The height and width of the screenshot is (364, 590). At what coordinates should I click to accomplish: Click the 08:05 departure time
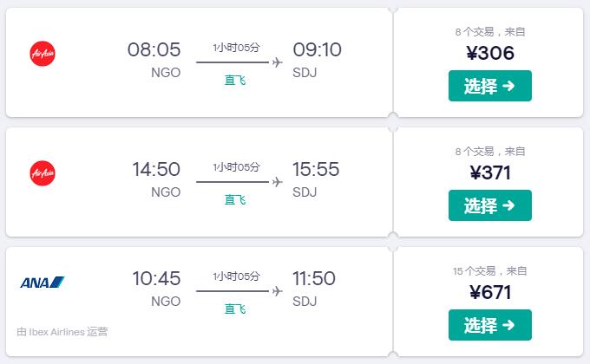pos(154,49)
